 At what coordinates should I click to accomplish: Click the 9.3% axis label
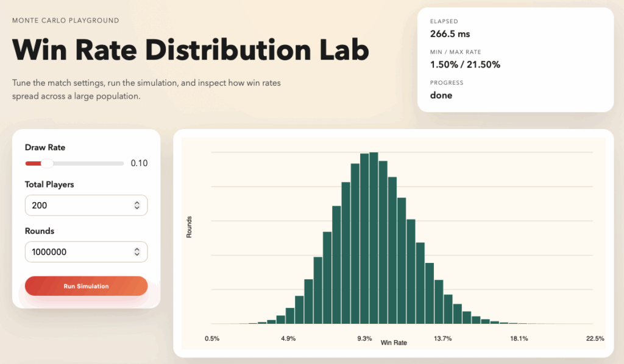pyautogui.click(x=364, y=338)
